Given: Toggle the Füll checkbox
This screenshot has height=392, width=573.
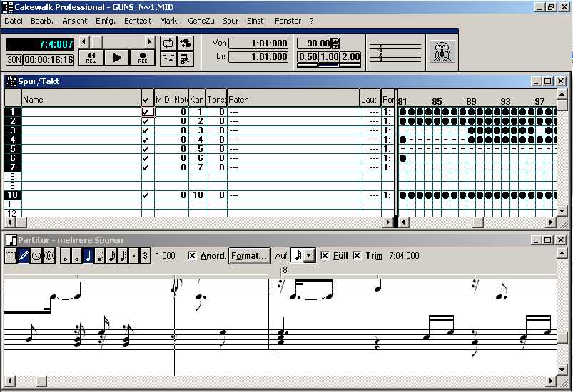Looking at the screenshot, I should 325,256.
